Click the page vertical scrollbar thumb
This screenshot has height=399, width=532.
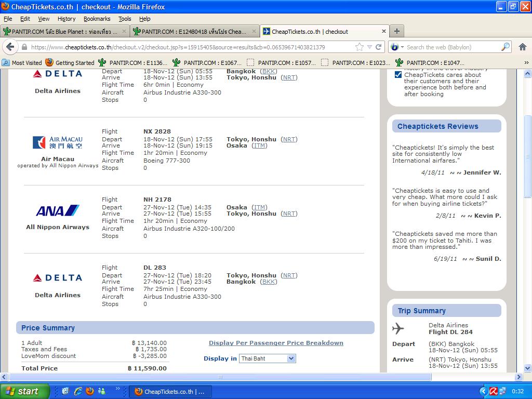coord(527,156)
